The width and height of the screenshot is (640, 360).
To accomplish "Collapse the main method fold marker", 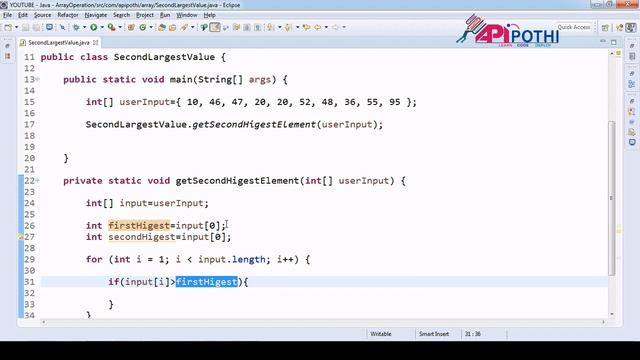I will tap(38, 79).
